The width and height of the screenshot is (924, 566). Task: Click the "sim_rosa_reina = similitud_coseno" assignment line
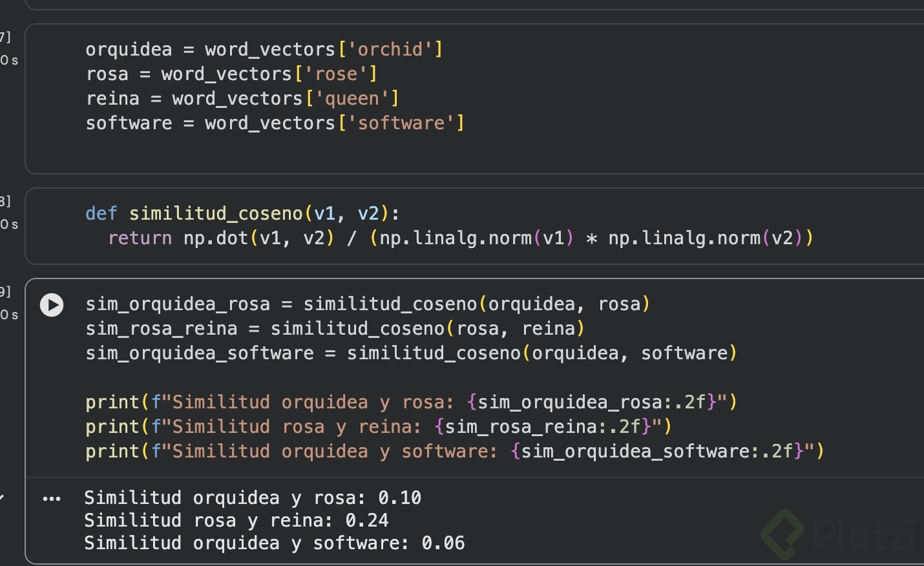tap(335, 329)
